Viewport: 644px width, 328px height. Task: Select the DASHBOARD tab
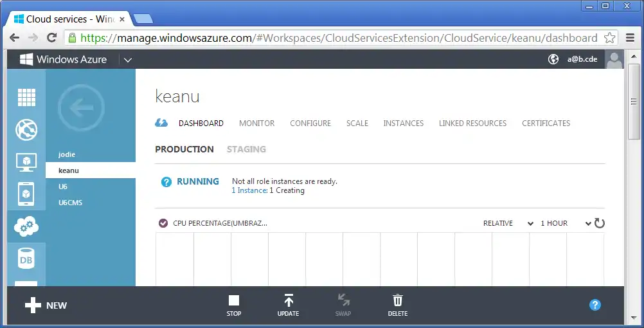coord(201,123)
